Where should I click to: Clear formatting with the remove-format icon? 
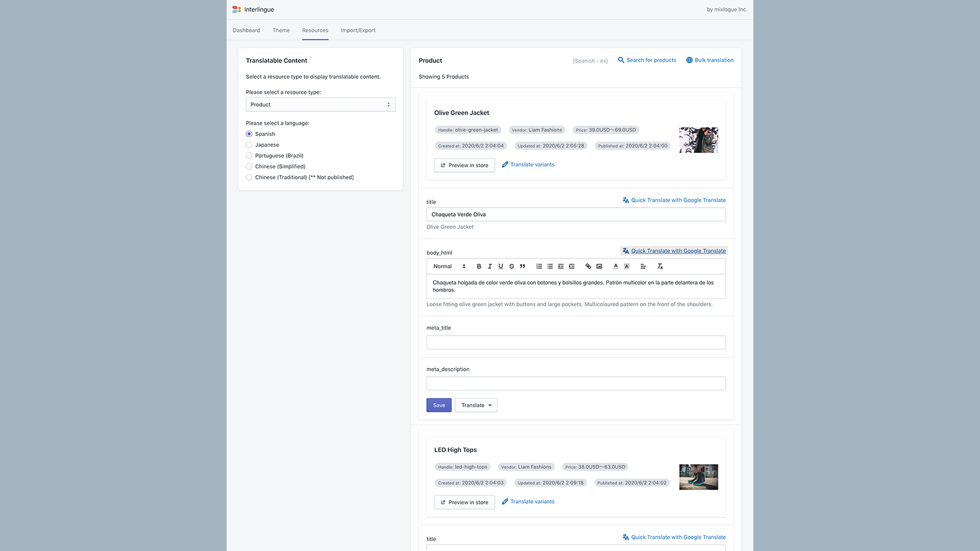click(660, 266)
